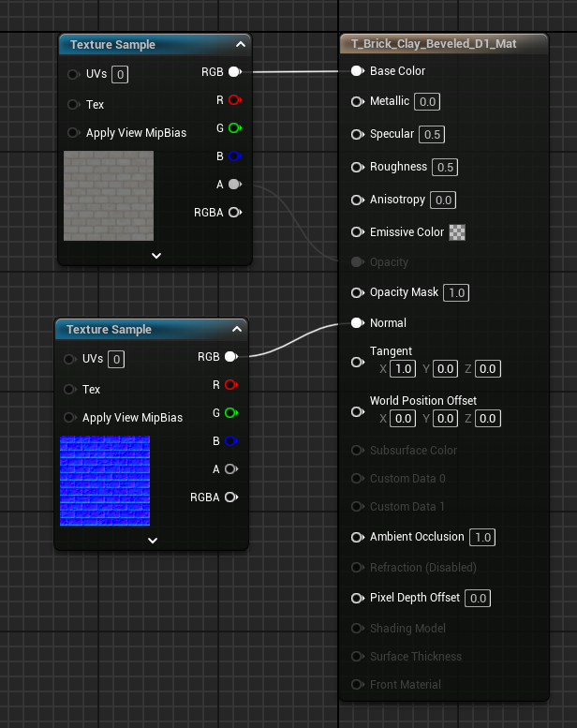Viewport: 577px width, 728px height.
Task: Edit the Tangent Z value field
Action: click(x=488, y=369)
